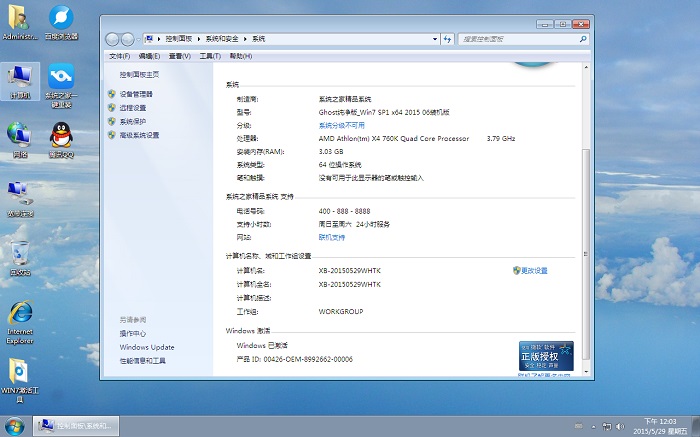Click the Windows Start orb
This screenshot has width=700, height=437.
click(x=14, y=426)
